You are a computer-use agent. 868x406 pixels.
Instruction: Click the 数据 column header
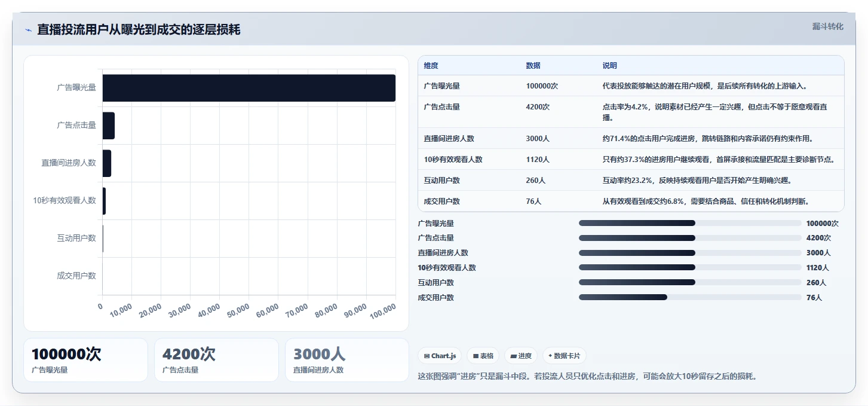[x=533, y=66]
